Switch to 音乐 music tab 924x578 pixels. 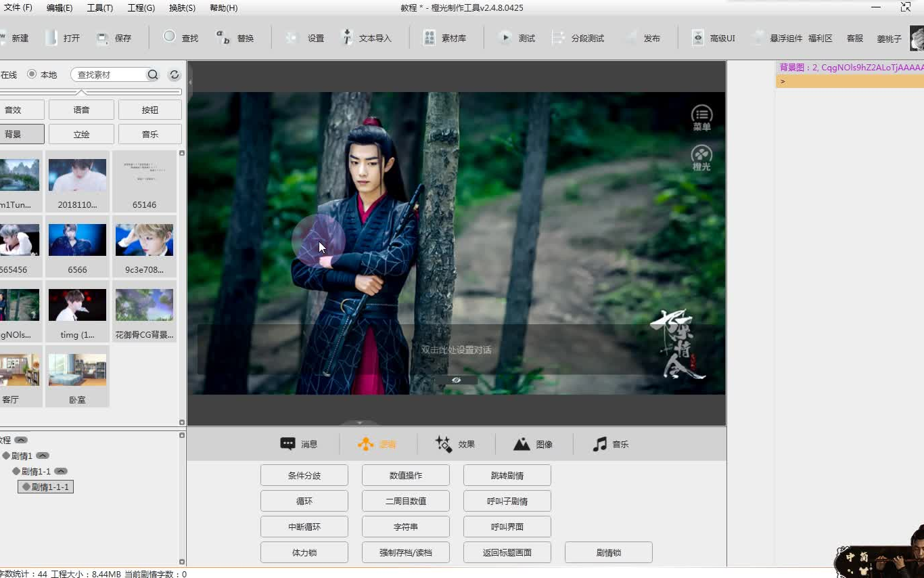pyautogui.click(x=611, y=444)
